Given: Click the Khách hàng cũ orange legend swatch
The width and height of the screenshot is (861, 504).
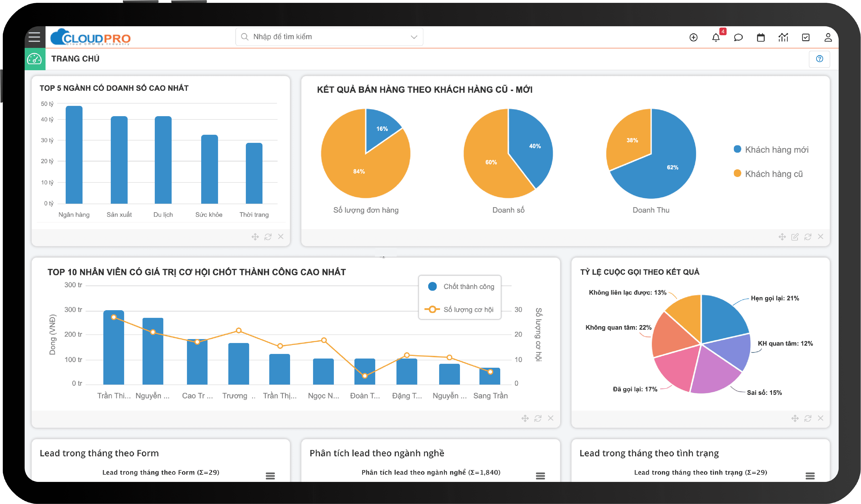Looking at the screenshot, I should [x=737, y=173].
